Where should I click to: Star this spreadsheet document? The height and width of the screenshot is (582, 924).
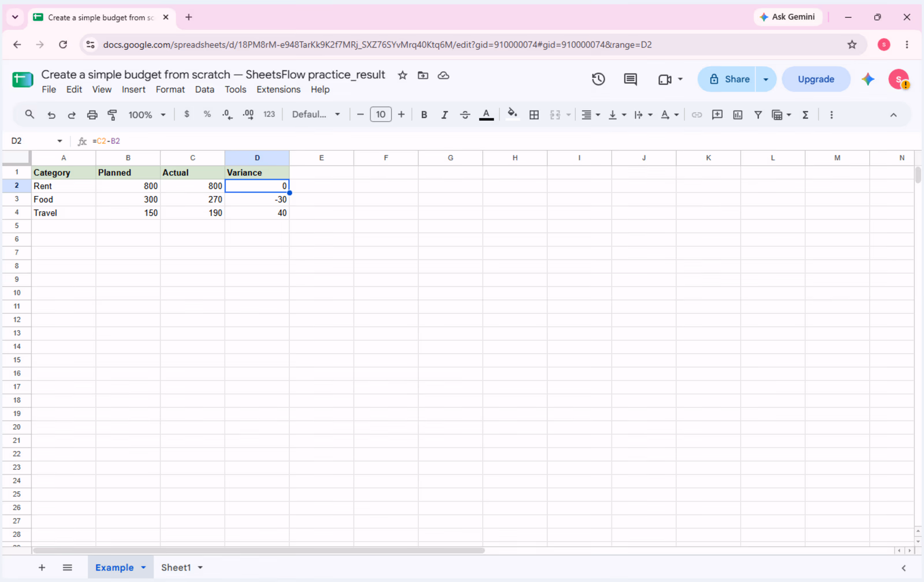[403, 75]
